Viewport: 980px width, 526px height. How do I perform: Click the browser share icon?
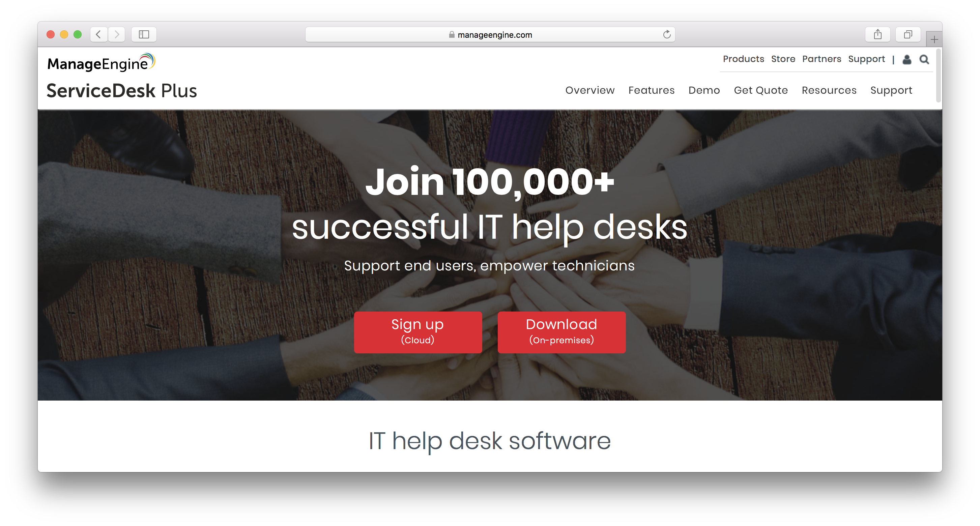click(x=878, y=34)
